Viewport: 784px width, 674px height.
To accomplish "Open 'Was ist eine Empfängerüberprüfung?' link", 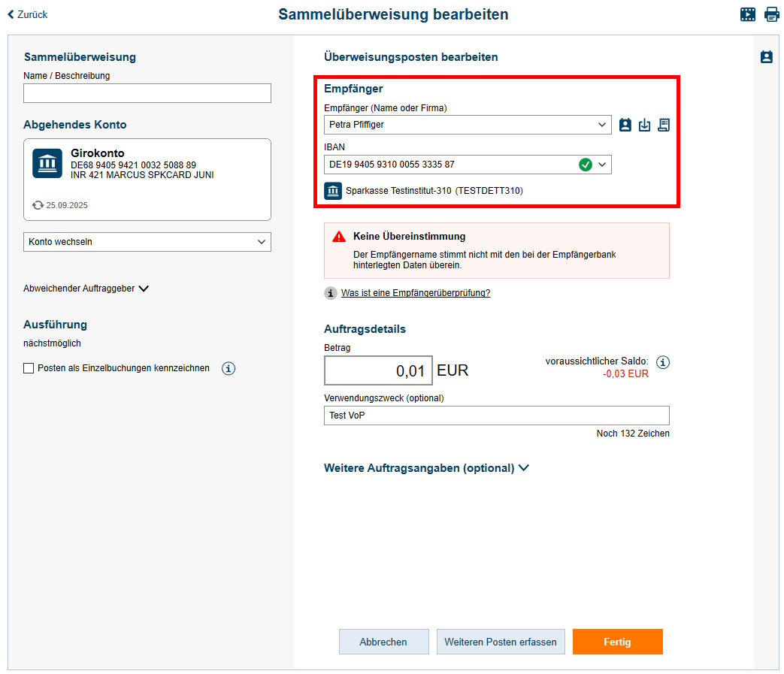I will (415, 293).
